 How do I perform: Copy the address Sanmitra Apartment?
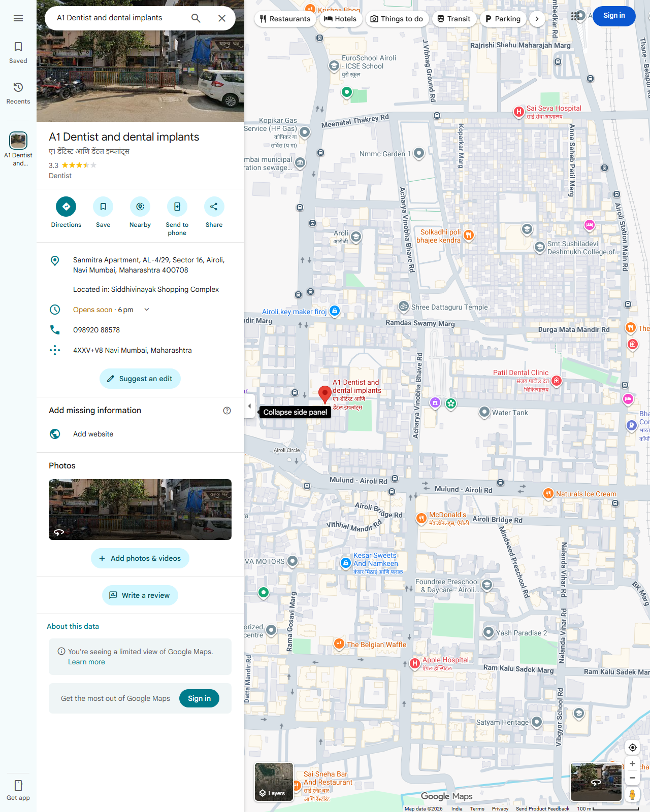click(140, 265)
